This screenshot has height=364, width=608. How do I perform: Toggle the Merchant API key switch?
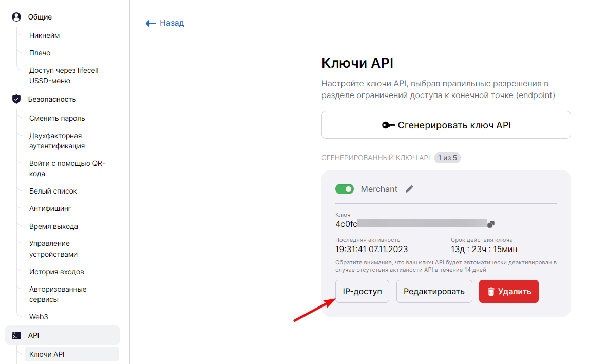[345, 189]
